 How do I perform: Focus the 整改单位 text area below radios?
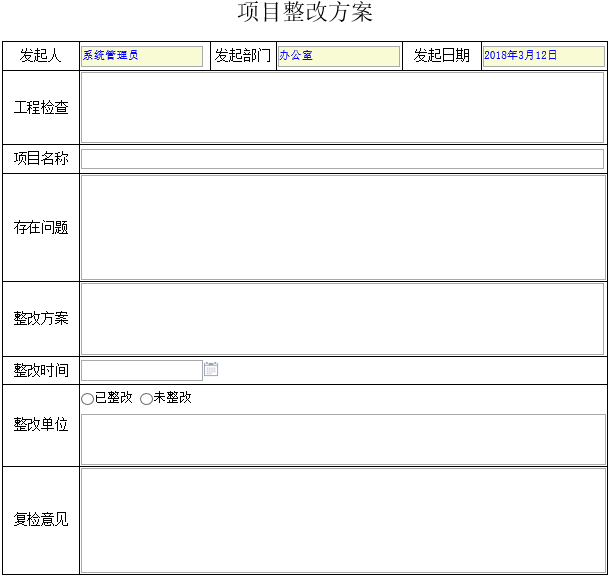[x=342, y=439]
